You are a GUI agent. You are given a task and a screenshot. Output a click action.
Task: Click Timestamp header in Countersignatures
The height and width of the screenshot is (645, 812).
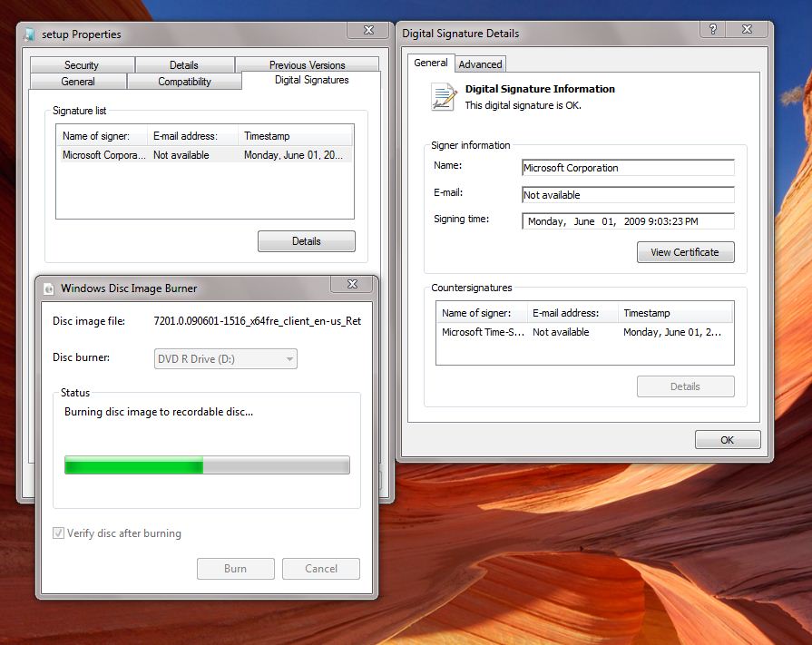(675, 313)
